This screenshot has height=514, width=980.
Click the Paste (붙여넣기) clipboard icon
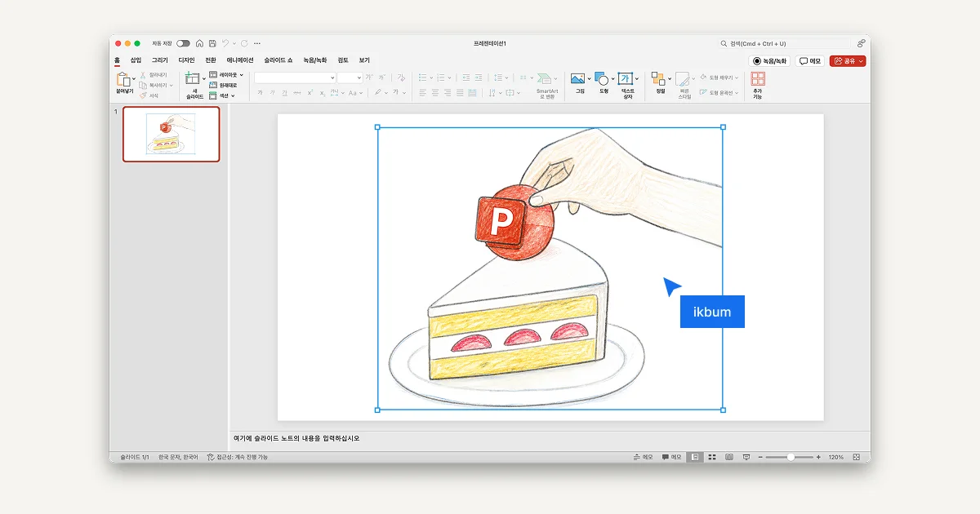click(x=123, y=79)
